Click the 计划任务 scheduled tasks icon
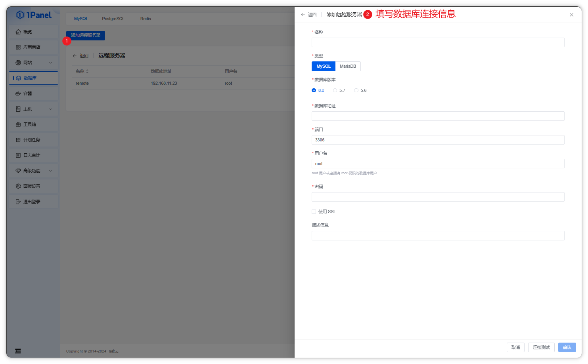 pyautogui.click(x=18, y=140)
